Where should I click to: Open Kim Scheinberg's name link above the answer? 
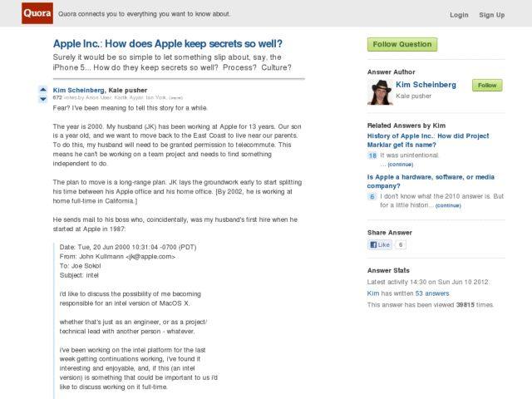78,89
